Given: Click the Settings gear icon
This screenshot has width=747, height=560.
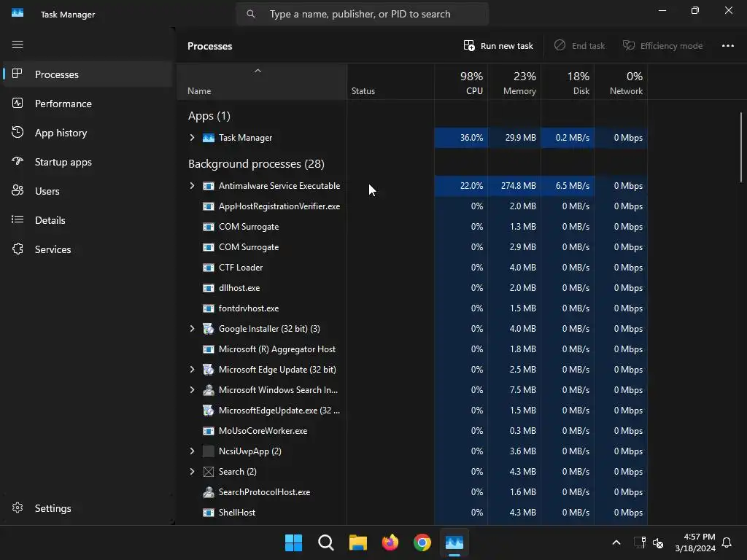Looking at the screenshot, I should tap(18, 508).
